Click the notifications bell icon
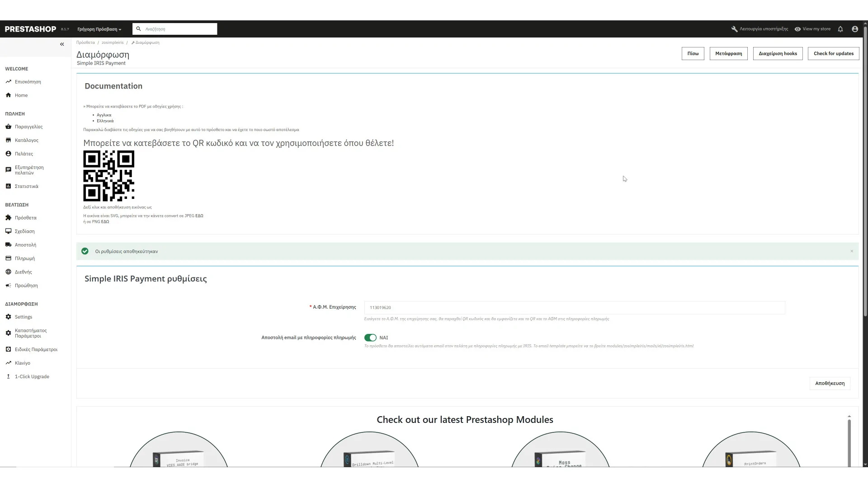Screen dimensions: 868x488 (x=840, y=29)
